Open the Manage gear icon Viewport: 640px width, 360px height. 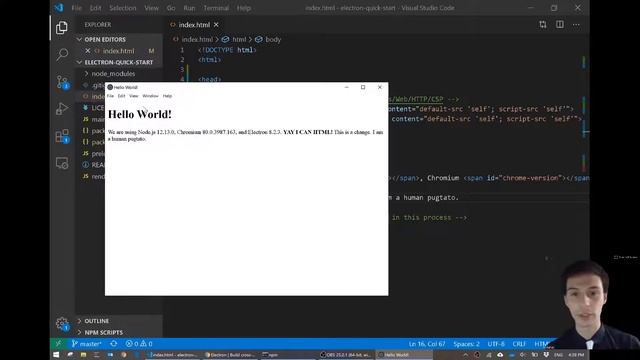[x=62, y=324]
